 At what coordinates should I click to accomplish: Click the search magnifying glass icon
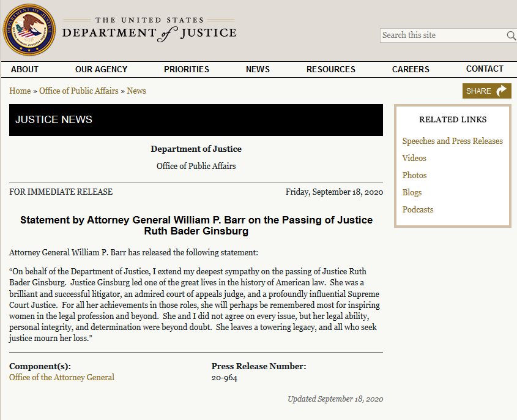(x=511, y=36)
